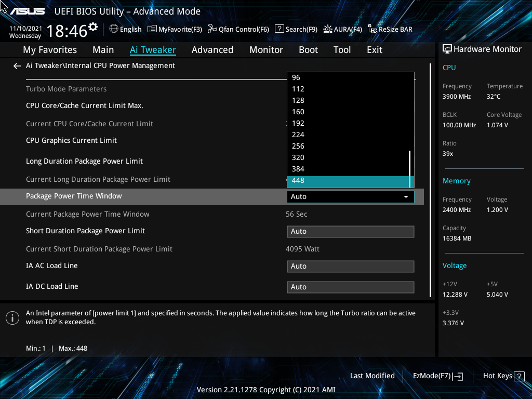Open the Advanced tab
Screen dimensions: 532x399
pos(212,50)
